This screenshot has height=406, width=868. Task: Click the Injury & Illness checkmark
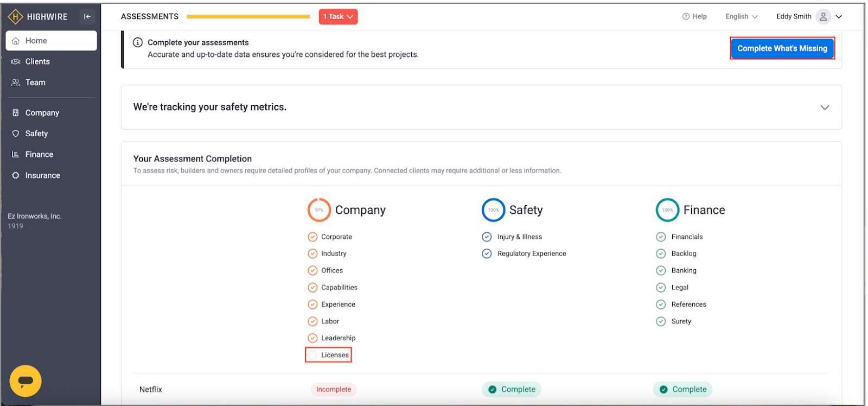(x=487, y=237)
